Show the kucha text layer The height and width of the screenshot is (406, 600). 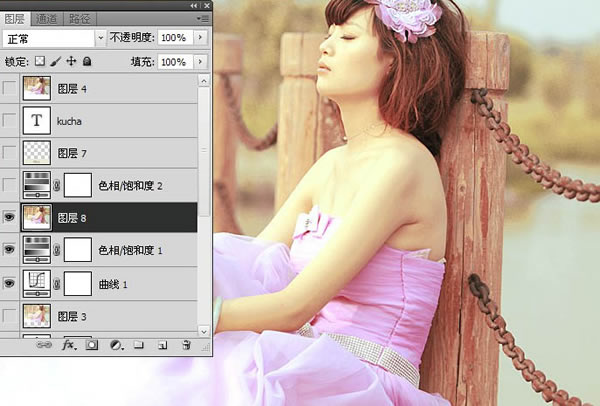9,121
